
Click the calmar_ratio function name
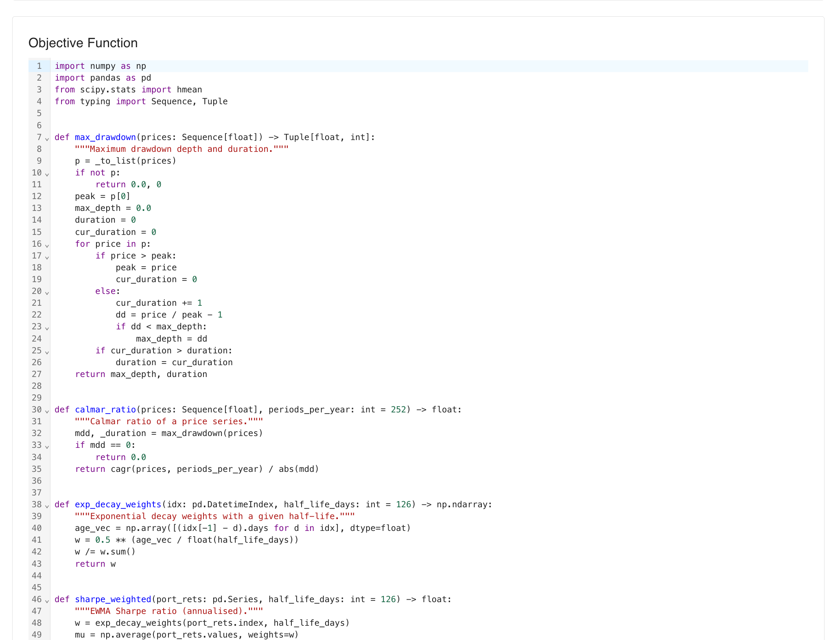pyautogui.click(x=105, y=410)
